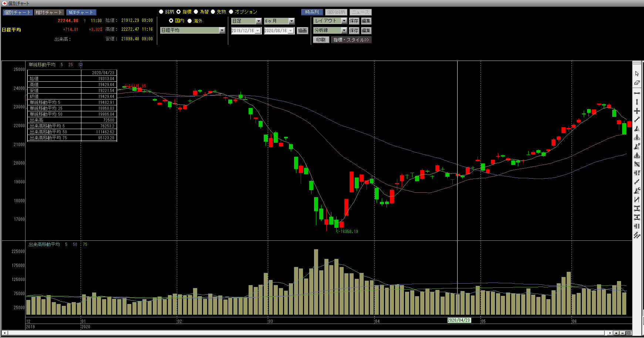Select the diagonal trend line tool
This screenshot has height=338, width=644.
pos(637,120)
